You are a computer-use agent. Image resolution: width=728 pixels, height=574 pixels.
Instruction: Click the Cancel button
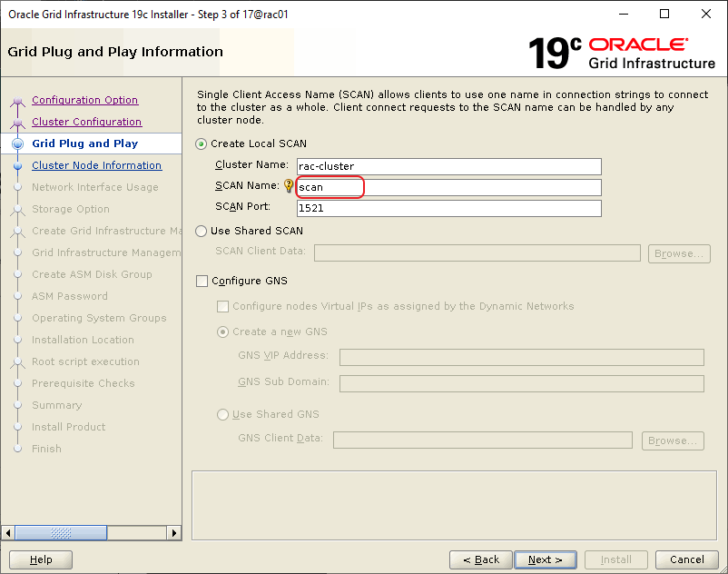point(686,559)
